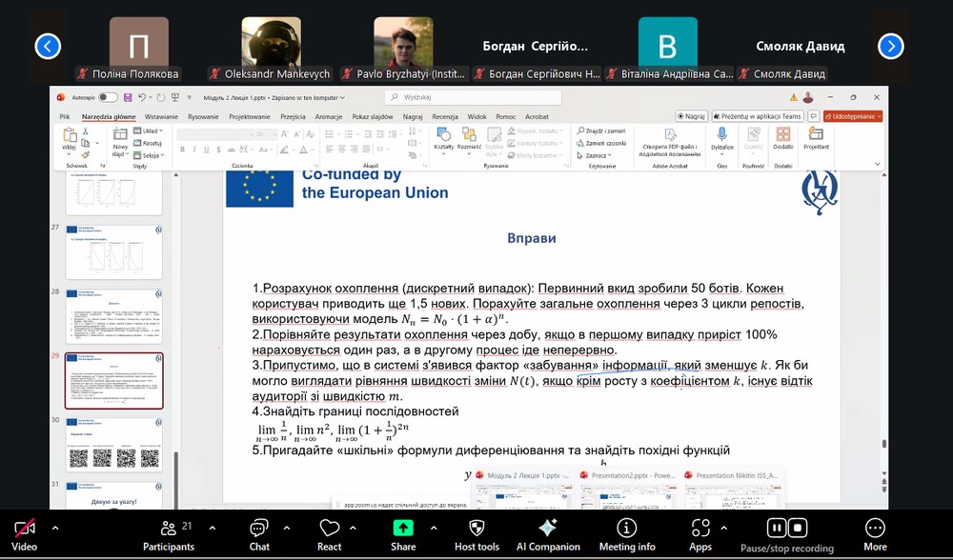This screenshot has width=953, height=560.
Task: Switch to the Animacje ribbon tab
Action: 328,116
